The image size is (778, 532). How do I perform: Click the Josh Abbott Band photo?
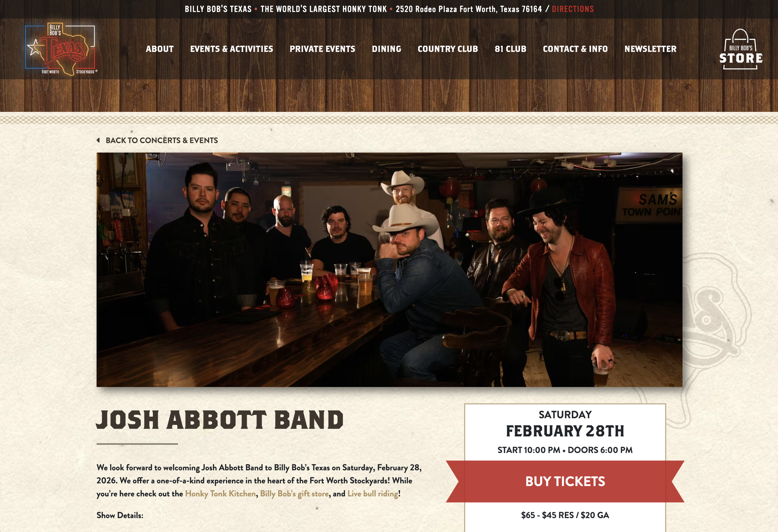389,270
